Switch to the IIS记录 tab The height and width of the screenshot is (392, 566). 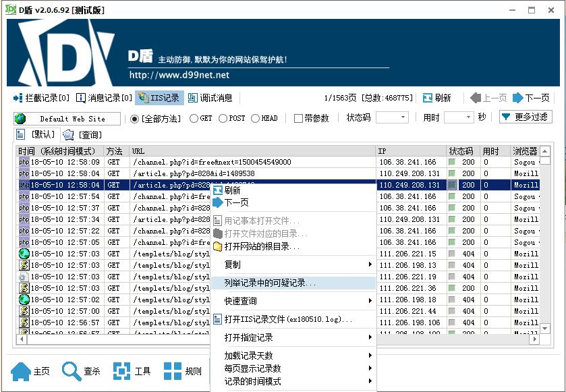coord(159,98)
